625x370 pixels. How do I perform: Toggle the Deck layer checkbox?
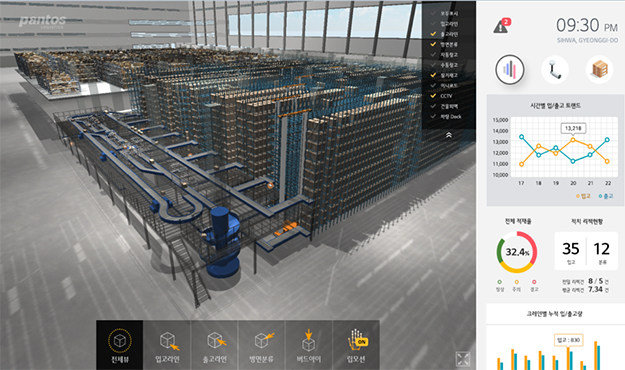click(433, 116)
